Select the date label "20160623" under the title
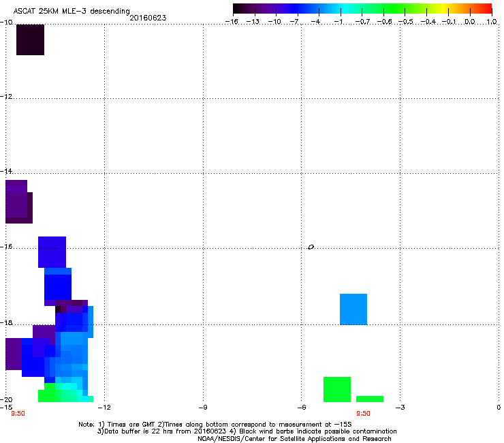This screenshot has height=443, width=504. click(x=148, y=18)
